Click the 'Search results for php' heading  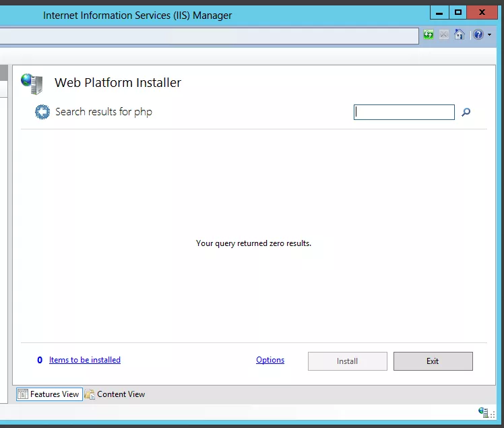[104, 112]
